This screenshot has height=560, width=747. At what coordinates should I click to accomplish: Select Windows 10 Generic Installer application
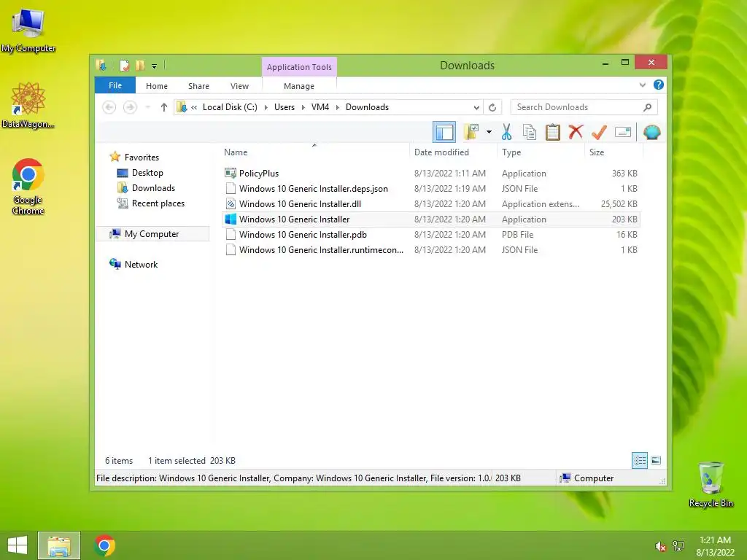[430, 219]
